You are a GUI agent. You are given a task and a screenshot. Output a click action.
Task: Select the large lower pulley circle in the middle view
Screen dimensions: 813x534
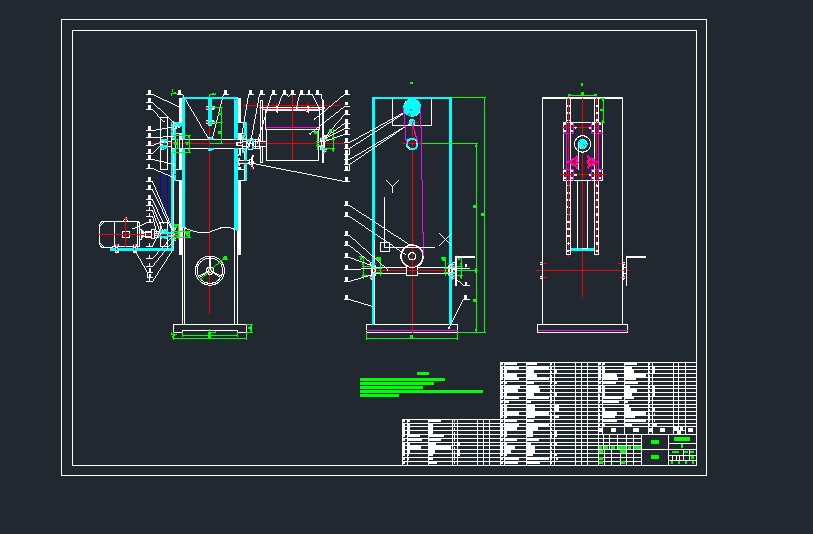412,256
